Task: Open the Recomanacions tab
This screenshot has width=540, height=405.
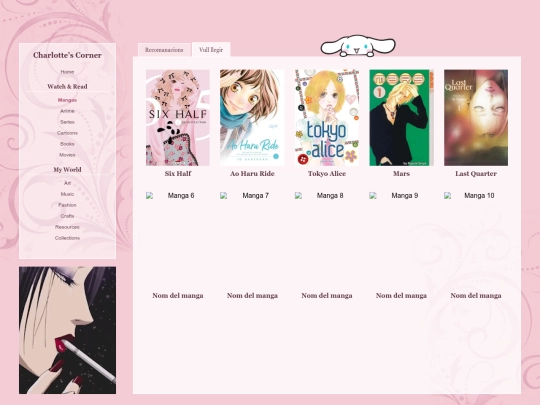Action: [x=164, y=50]
